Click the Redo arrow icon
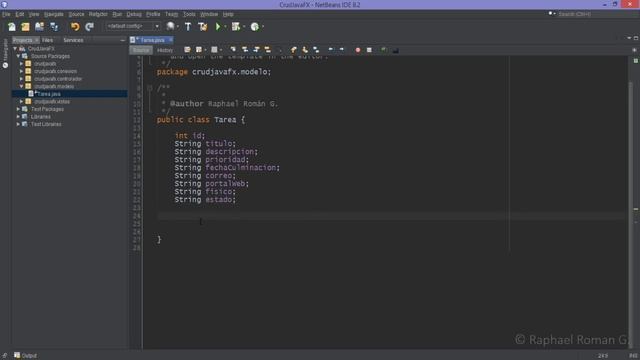Image resolution: width=640 pixels, height=360 pixels. coord(89,27)
